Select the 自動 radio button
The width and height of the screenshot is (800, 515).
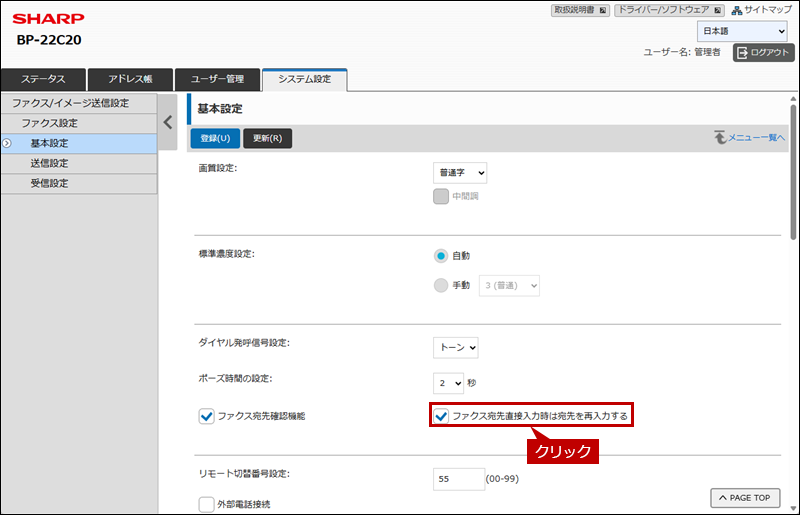pyautogui.click(x=441, y=256)
